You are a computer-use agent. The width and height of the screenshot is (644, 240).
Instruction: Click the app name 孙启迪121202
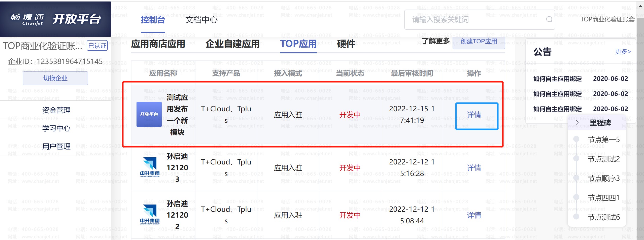(177, 215)
